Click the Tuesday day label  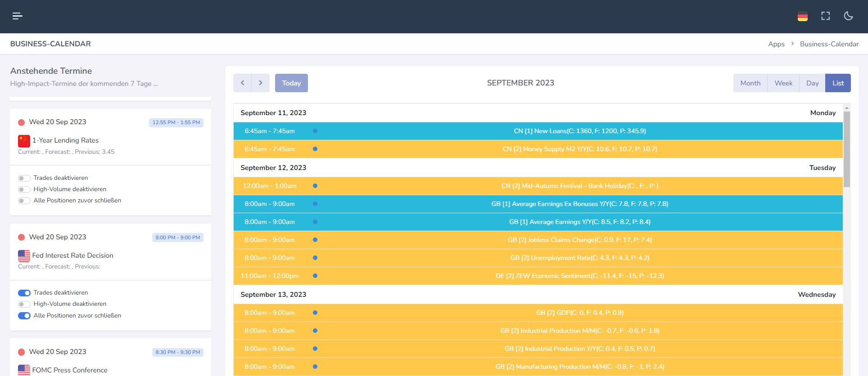822,168
